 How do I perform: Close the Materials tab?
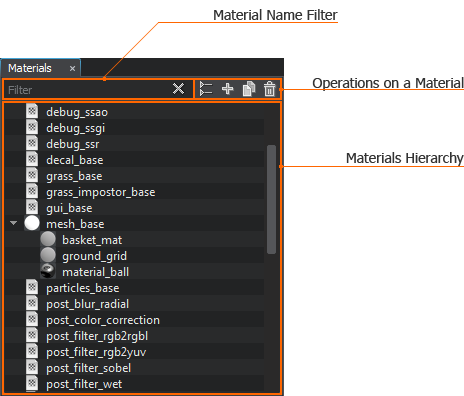[72, 69]
